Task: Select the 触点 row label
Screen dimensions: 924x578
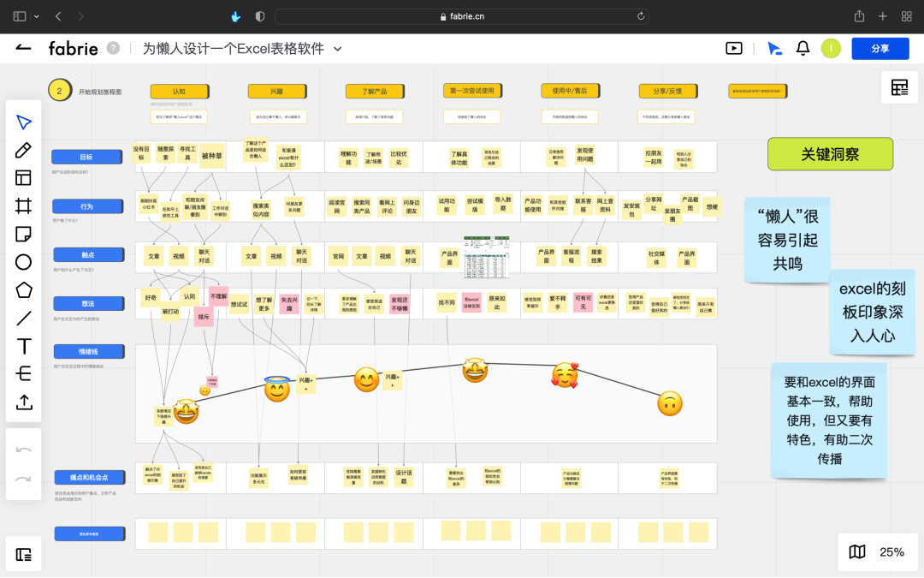Action: [x=88, y=255]
